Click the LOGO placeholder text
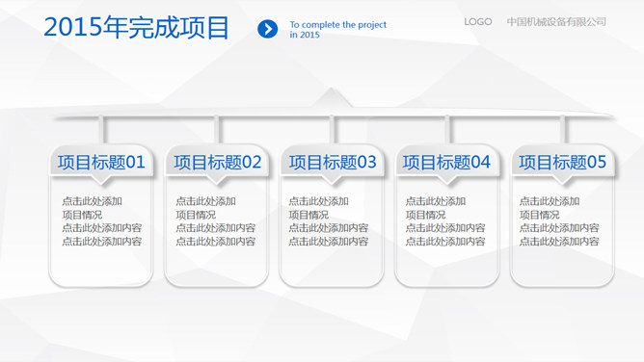This screenshot has height=362, width=644. [477, 22]
